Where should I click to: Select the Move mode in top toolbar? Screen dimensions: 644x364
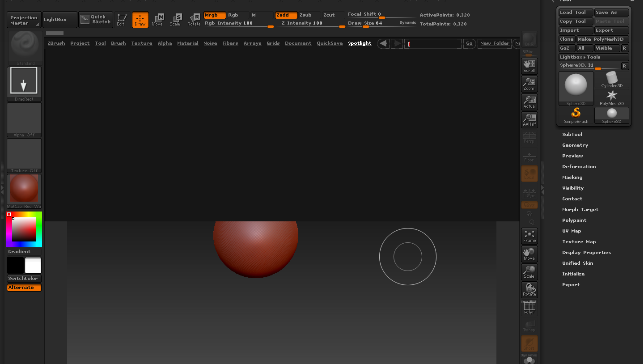click(x=158, y=20)
